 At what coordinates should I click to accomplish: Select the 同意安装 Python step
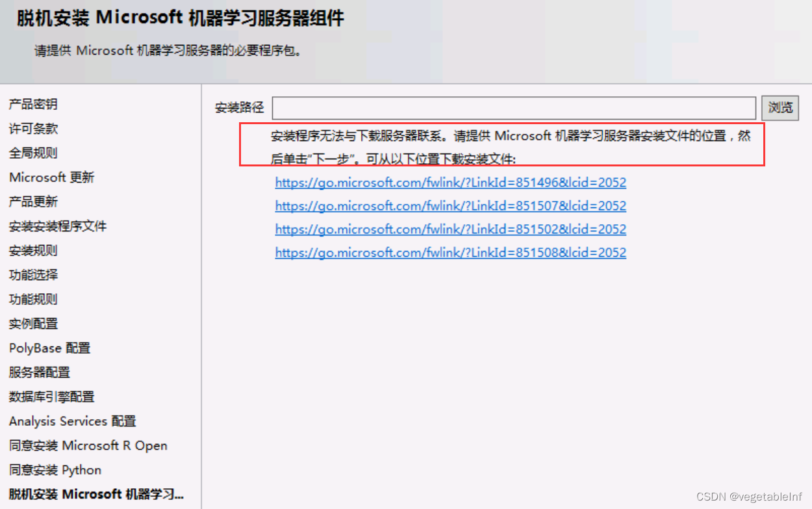[55, 470]
